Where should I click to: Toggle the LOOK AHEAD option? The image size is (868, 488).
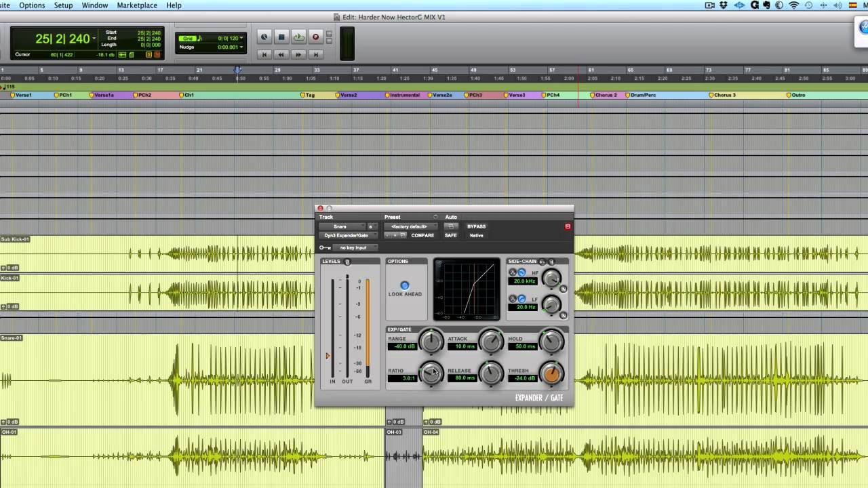(x=405, y=285)
